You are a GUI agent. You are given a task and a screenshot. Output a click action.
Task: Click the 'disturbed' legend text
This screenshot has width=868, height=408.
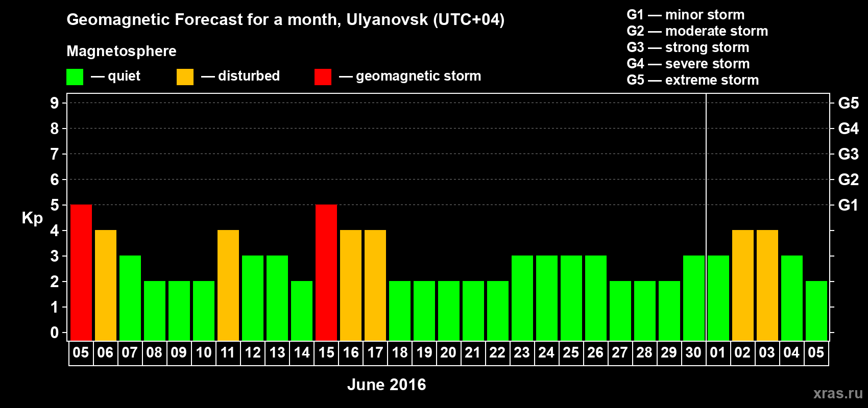coord(249,76)
